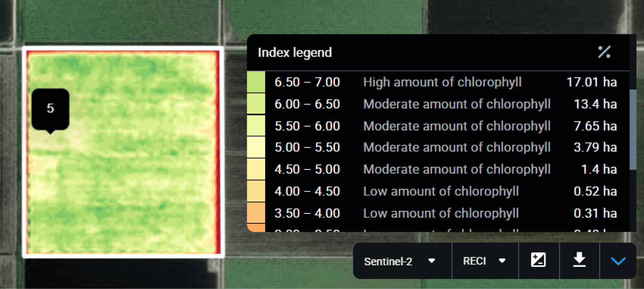Click the '4.50 – 5.00' range text

click(307, 169)
